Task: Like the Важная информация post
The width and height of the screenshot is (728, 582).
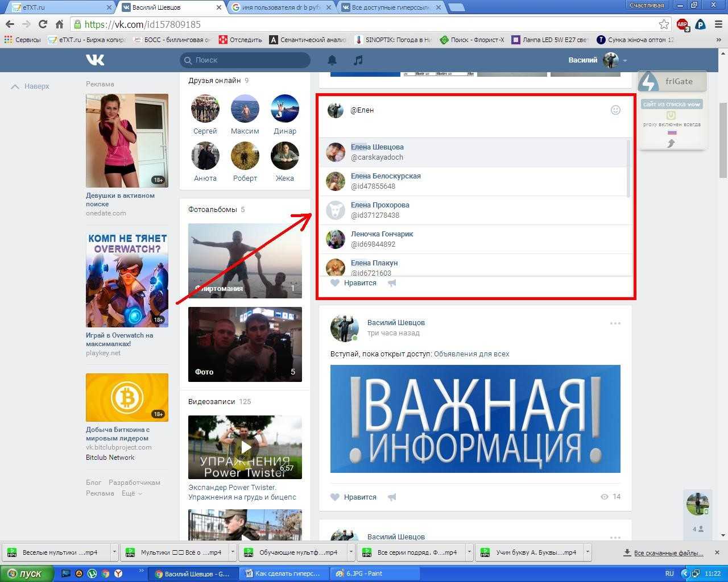Action: point(353,497)
